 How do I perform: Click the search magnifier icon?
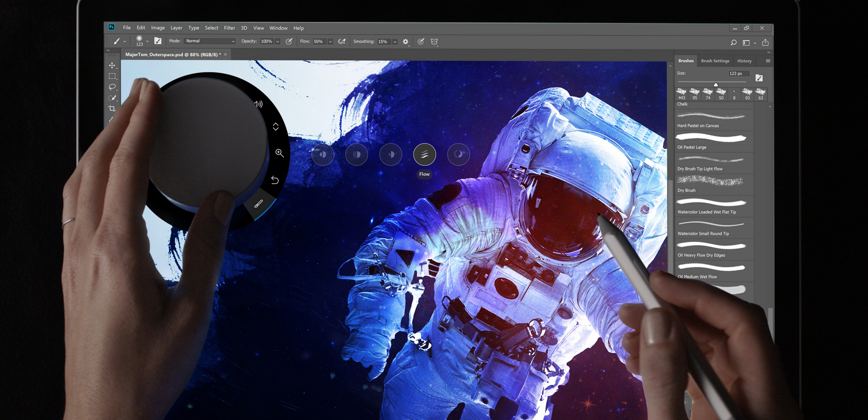pyautogui.click(x=733, y=43)
